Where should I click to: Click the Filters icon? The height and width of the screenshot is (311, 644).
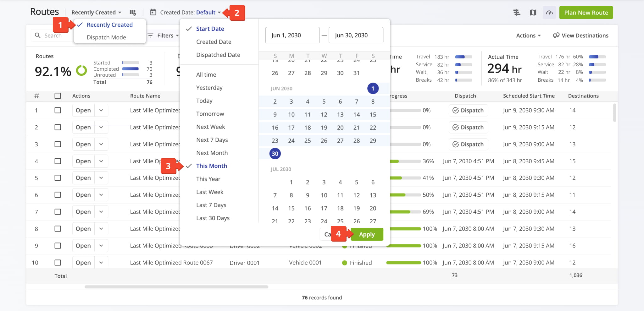coord(151,35)
